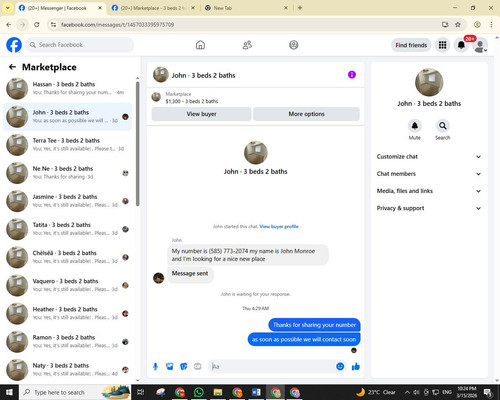
Task: Click the View buyer button
Action: (x=201, y=114)
